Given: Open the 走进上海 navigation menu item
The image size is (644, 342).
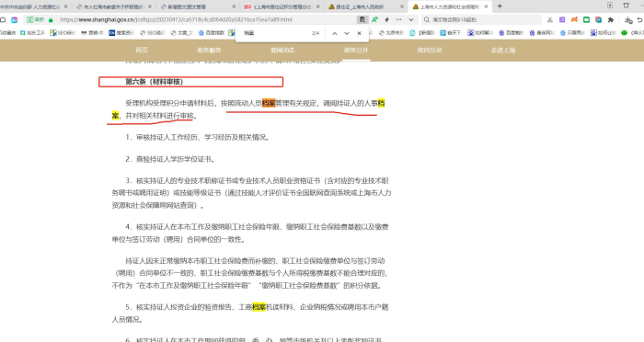Looking at the screenshot, I should pyautogui.click(x=503, y=50).
